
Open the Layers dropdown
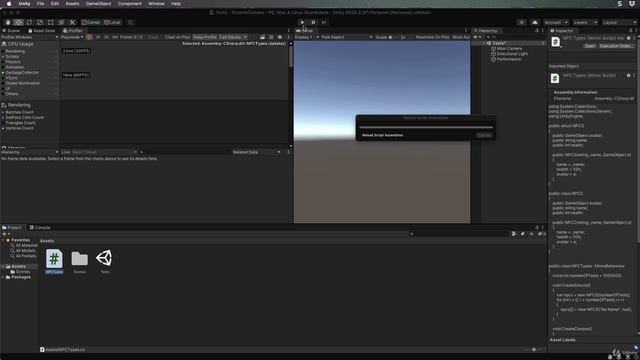[585, 22]
